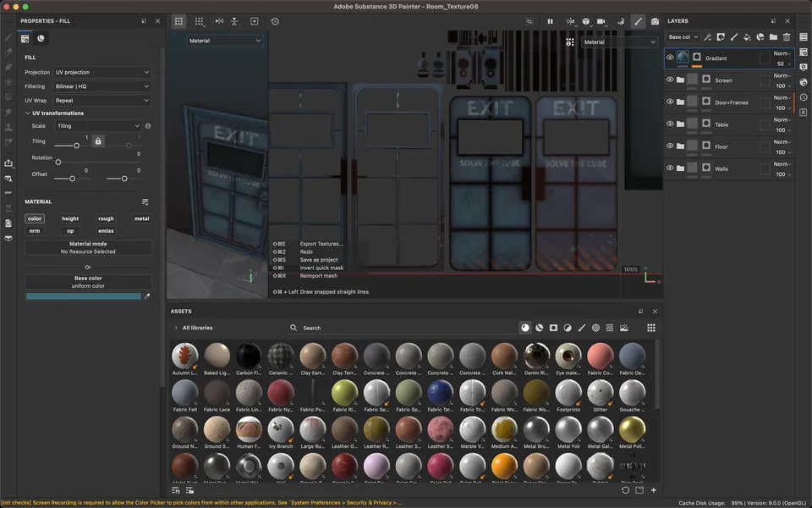The image size is (812, 508).
Task: Hide the Gradiant layer
Action: [x=670, y=58]
